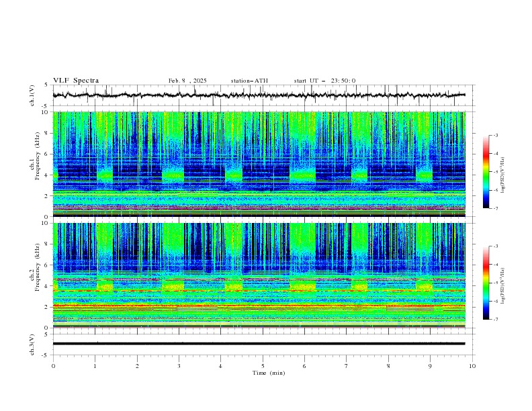Select ch.1 "log(PSD)(V²/Hz)" color bar title
The height and width of the screenshot is (411, 532).
click(503, 175)
